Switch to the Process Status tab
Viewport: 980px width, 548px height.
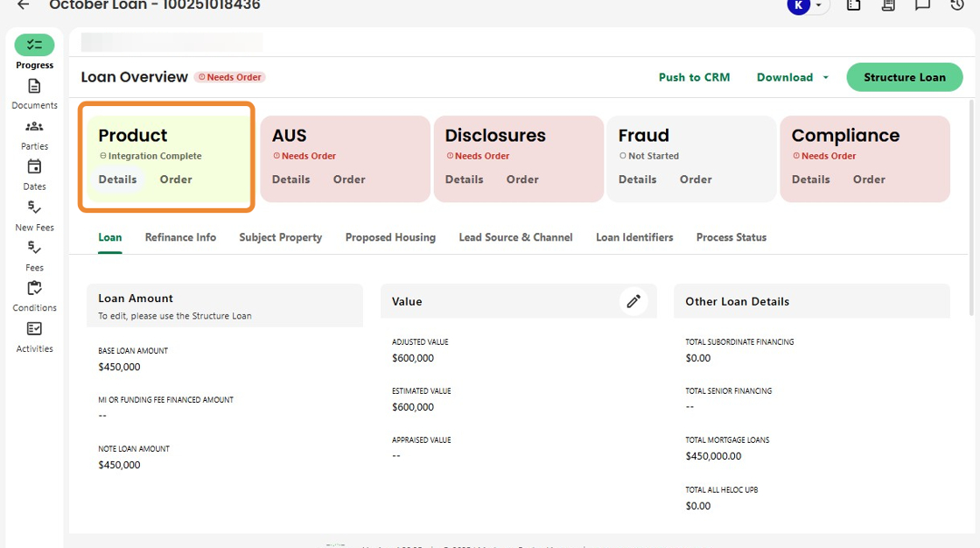click(731, 237)
